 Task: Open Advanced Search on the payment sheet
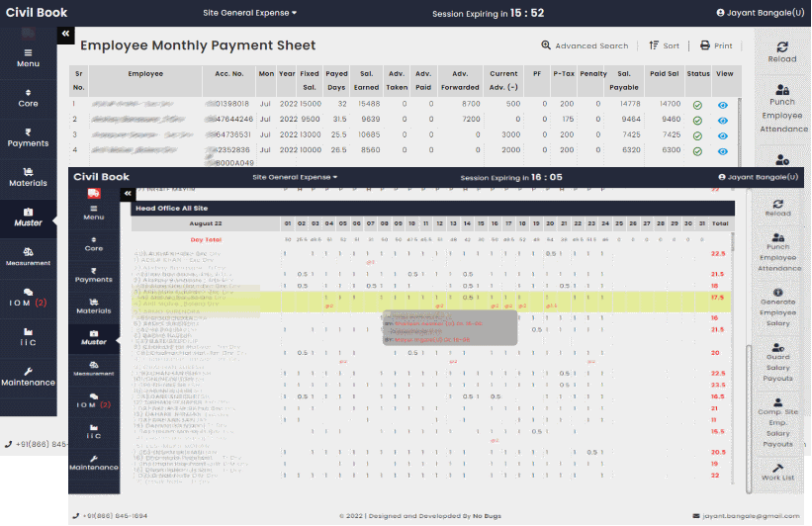(x=585, y=45)
